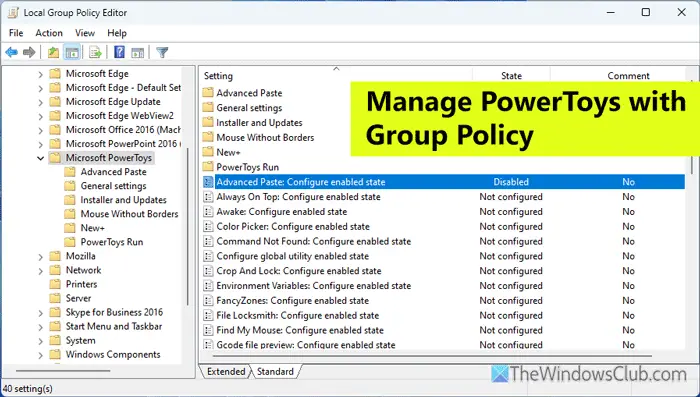This screenshot has height=397, width=700.
Task: Sort by the Setting column header
Action: click(x=336, y=75)
